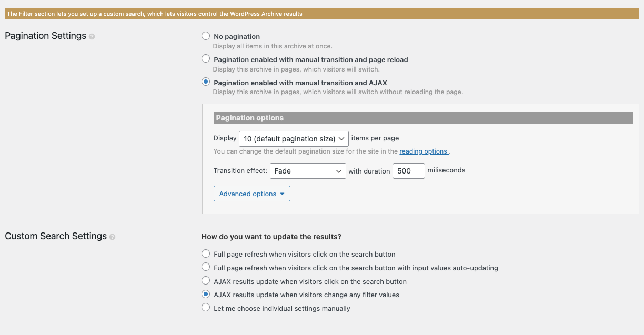Click the Custom Search Settings heading
The height and width of the screenshot is (335, 644).
pyautogui.click(x=56, y=236)
